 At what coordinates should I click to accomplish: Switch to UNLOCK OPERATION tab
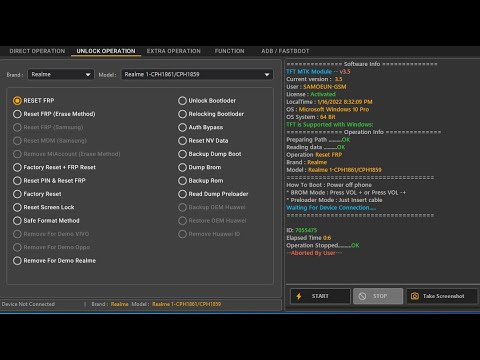point(106,51)
